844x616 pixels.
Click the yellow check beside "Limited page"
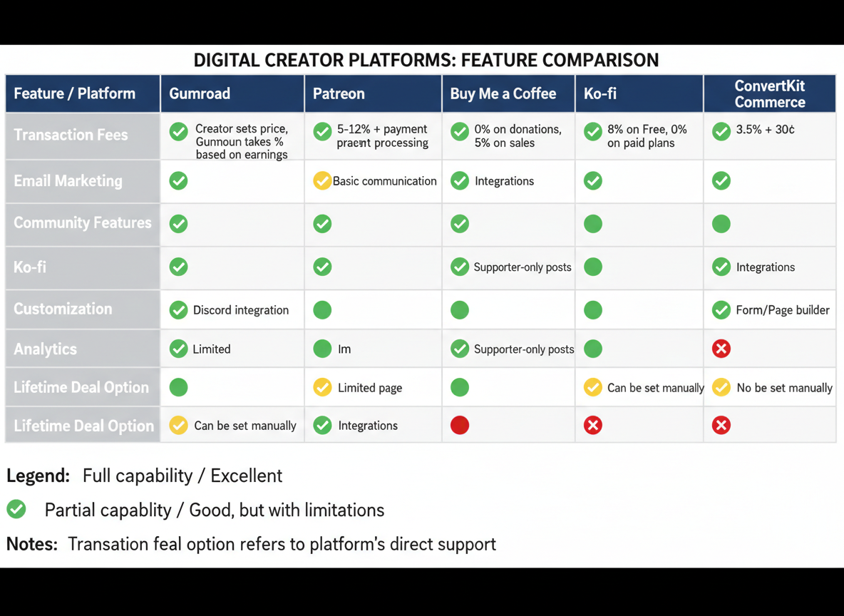tap(322, 387)
